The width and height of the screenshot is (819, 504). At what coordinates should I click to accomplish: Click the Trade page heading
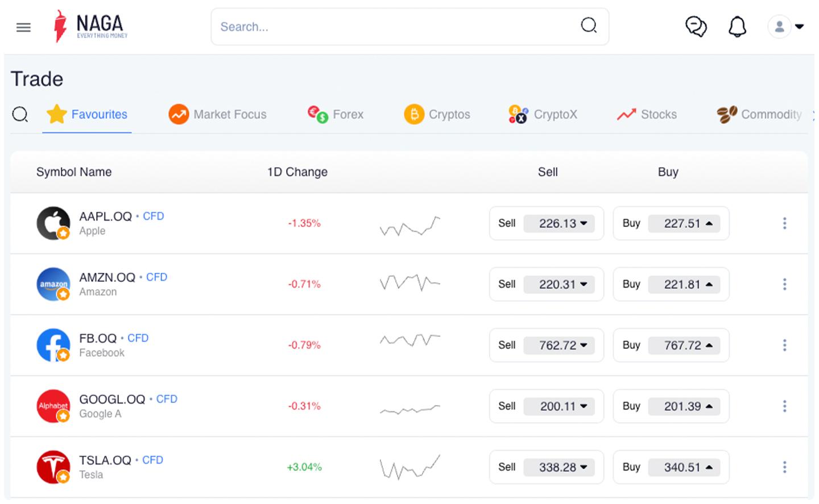coord(37,79)
